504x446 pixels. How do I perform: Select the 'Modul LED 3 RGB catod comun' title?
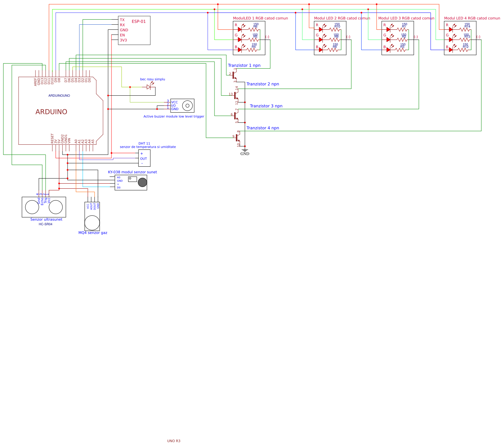pos(407,19)
